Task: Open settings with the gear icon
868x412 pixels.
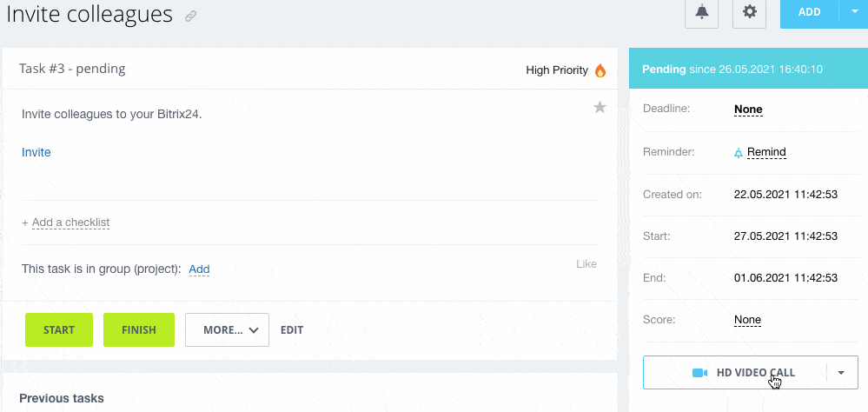Action: coord(749,12)
